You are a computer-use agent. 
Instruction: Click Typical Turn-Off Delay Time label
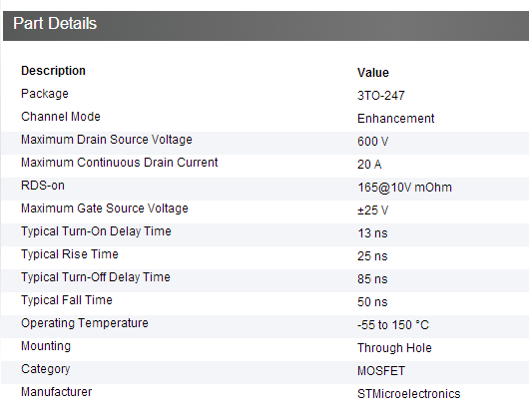(x=96, y=277)
